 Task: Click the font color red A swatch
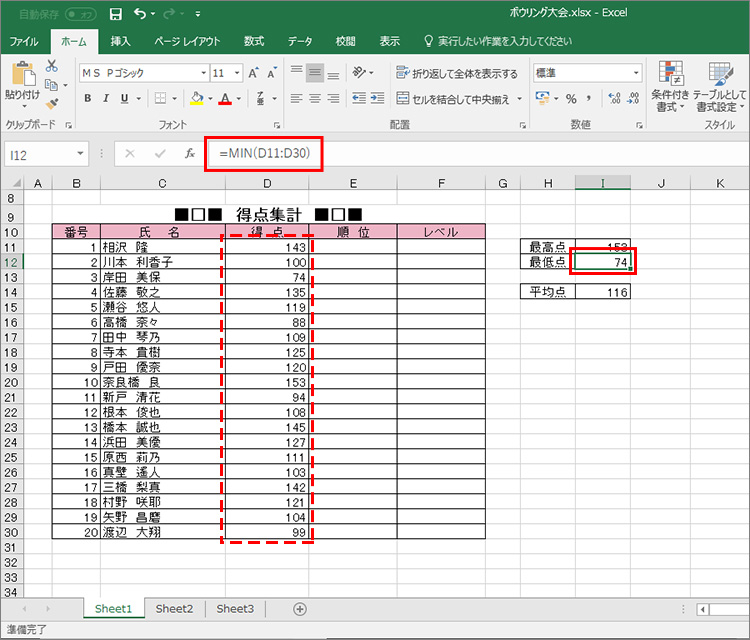[x=225, y=99]
